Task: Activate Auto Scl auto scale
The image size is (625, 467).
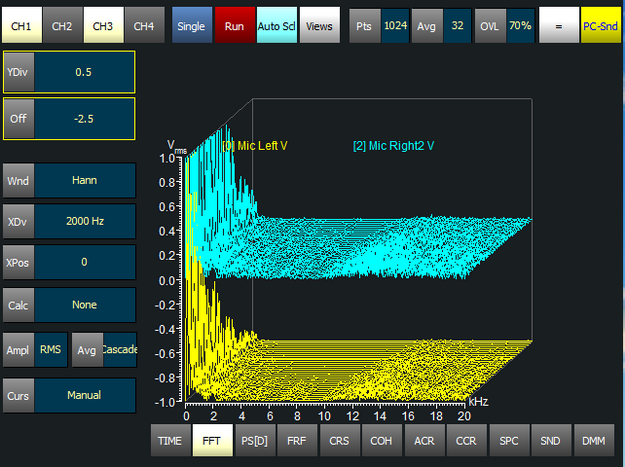Action: tap(275, 24)
